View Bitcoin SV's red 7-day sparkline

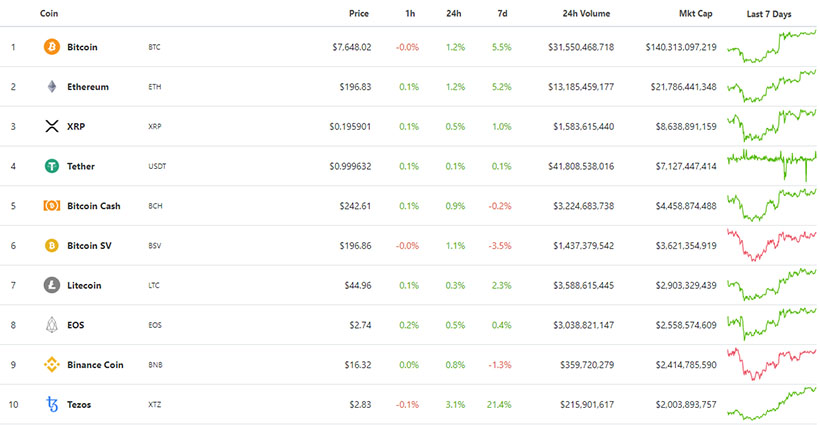pos(771,244)
